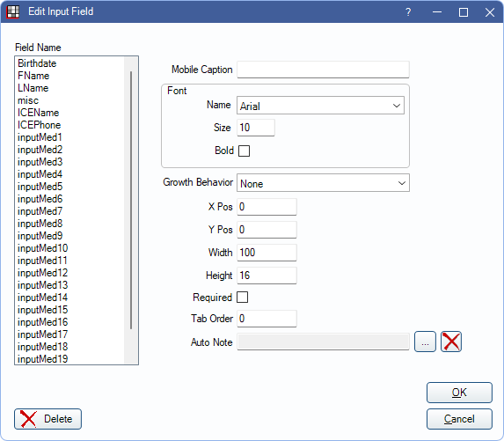Minimize the Edit Input Field dialog
This screenshot has width=504, height=441.
437,12
